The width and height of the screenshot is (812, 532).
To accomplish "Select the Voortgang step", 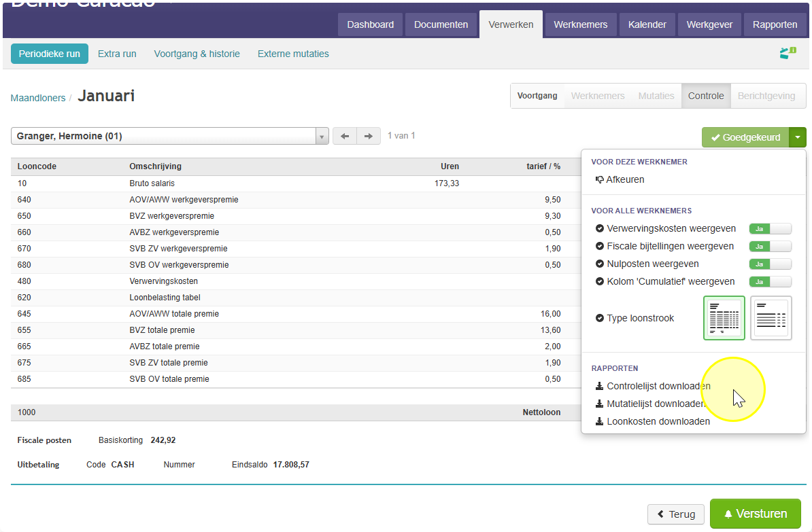I will click(537, 96).
